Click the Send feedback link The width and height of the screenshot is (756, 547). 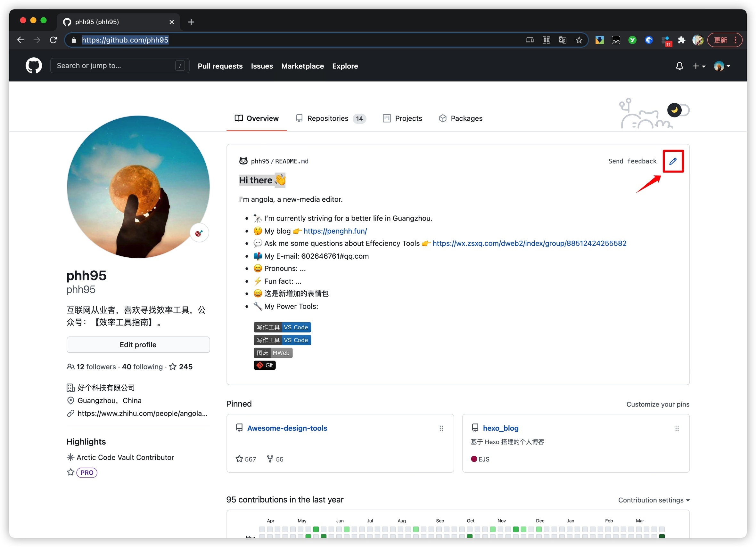pyautogui.click(x=632, y=161)
